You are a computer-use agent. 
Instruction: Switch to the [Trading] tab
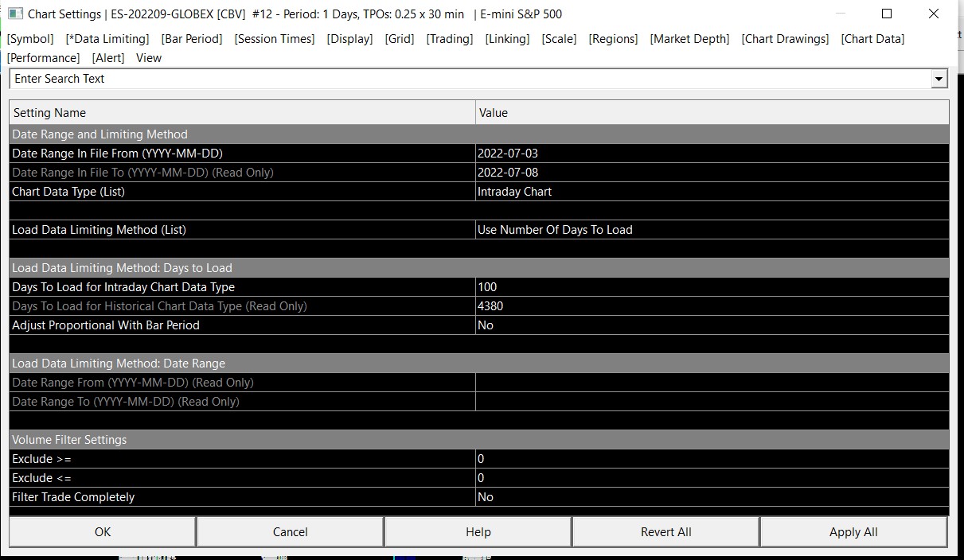click(450, 39)
